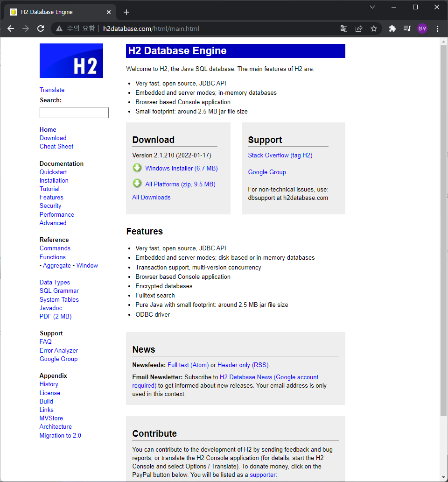Open the System Tables link
Image resolution: width=448 pixels, height=482 pixels.
59,299
